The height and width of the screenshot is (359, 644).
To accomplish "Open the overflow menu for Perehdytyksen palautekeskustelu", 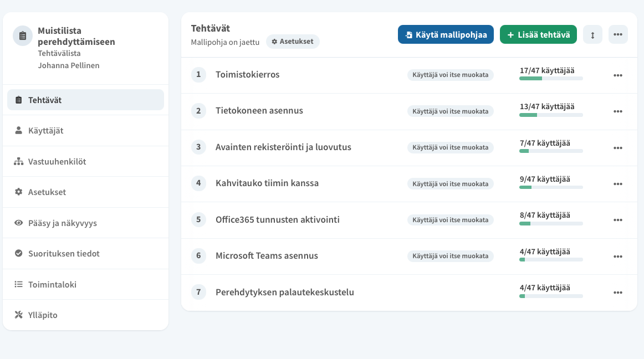I will 618,292.
